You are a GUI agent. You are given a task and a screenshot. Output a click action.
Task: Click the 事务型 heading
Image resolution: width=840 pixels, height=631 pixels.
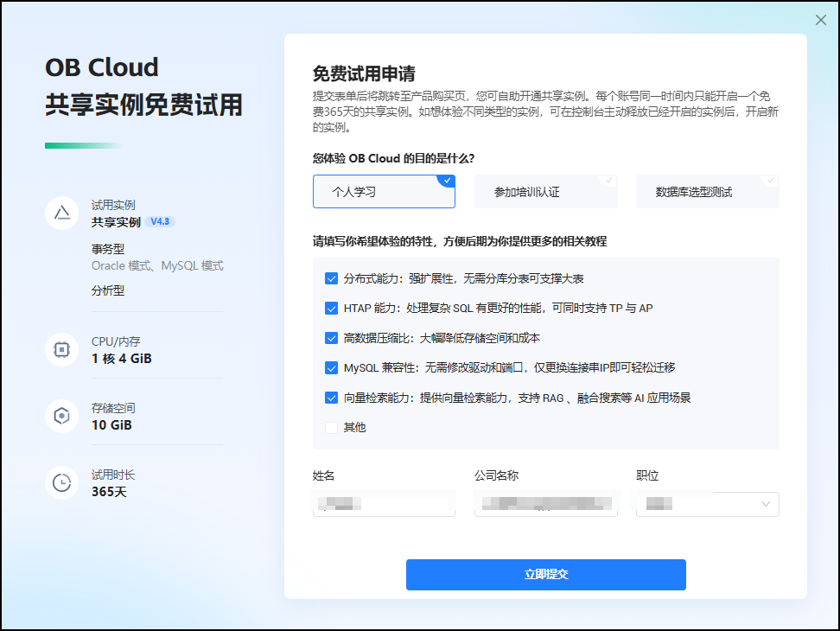point(108,249)
